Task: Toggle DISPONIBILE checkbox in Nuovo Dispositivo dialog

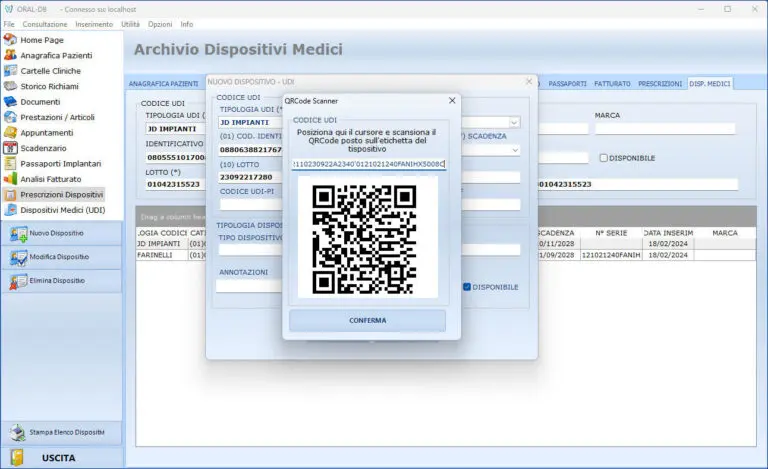Action: pyautogui.click(x=467, y=287)
